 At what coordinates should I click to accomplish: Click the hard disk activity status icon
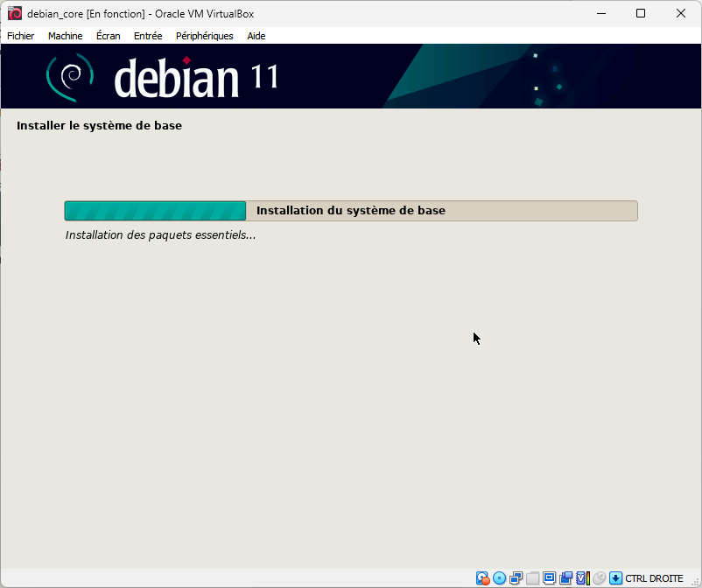coord(482,578)
